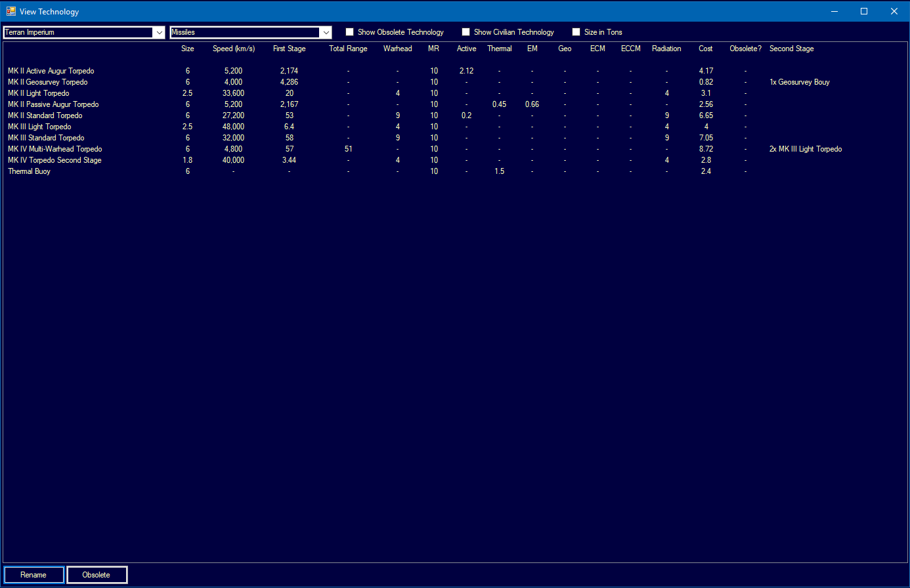Click the Geo column header
Image resolution: width=910 pixels, height=588 pixels.
pyautogui.click(x=565, y=49)
